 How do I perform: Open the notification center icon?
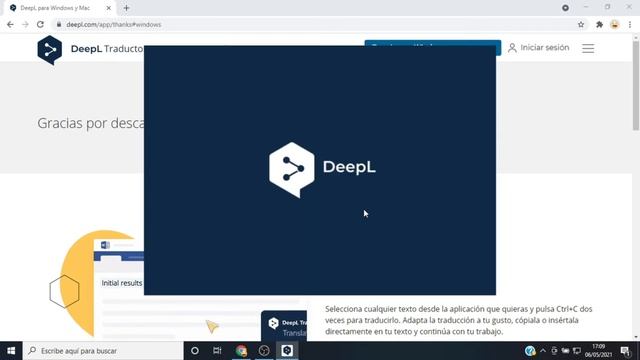click(x=625, y=351)
